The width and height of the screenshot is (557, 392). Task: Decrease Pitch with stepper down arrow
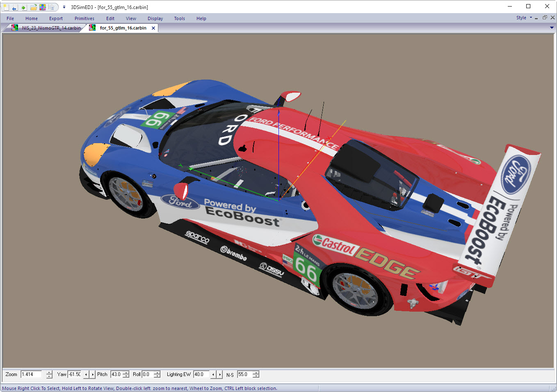[126, 376]
